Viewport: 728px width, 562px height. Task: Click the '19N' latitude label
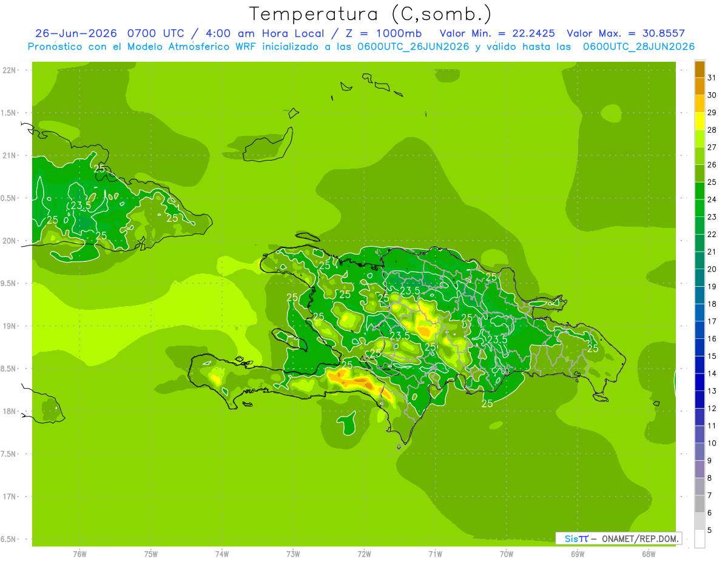9,326
